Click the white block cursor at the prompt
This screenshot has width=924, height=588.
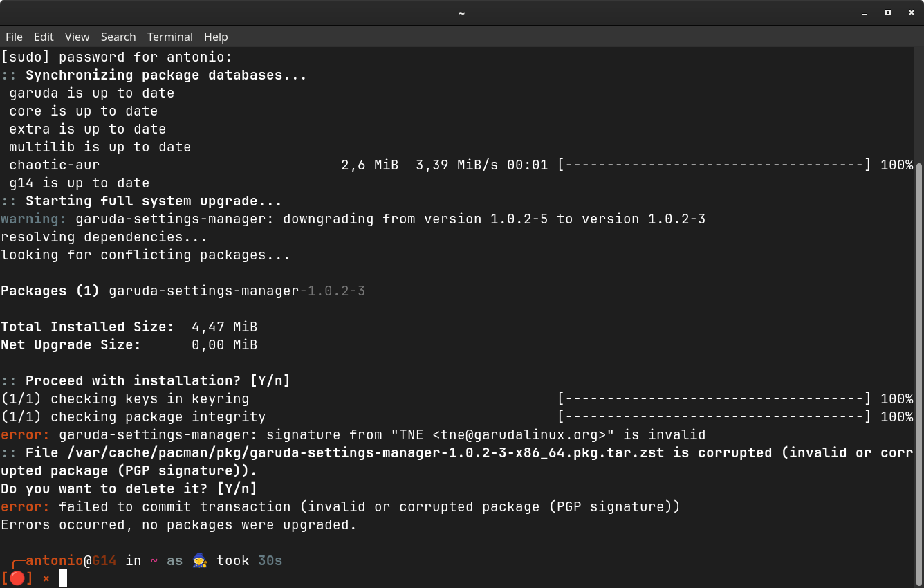click(63, 578)
